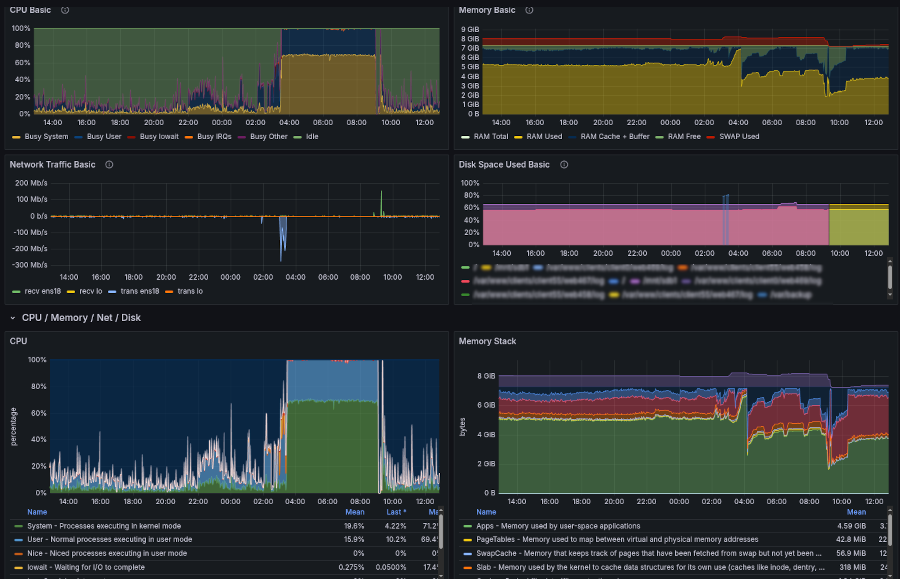Select the System kernel mode legend row
The height and width of the screenshot is (579, 900).
coord(104,525)
